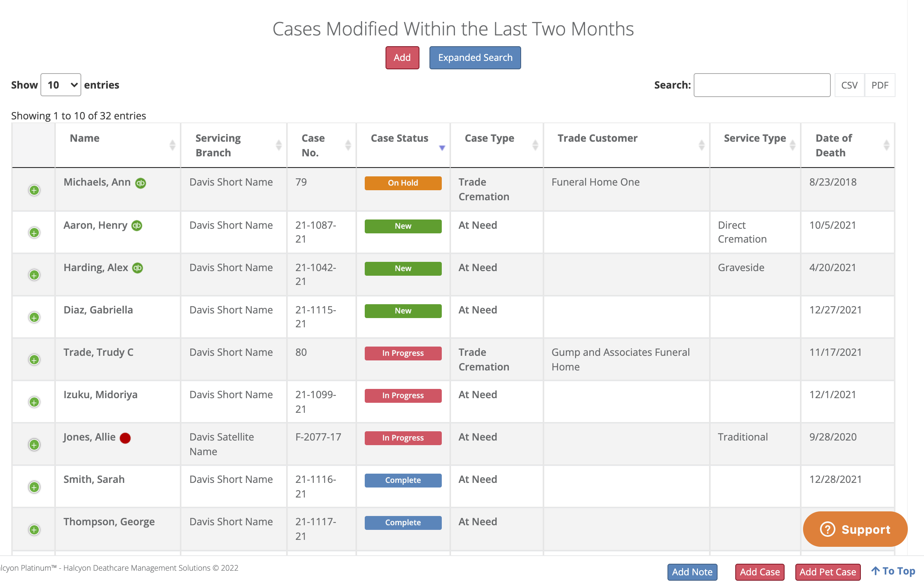Click into the Search input field
This screenshot has width=924, height=588.
[761, 85]
